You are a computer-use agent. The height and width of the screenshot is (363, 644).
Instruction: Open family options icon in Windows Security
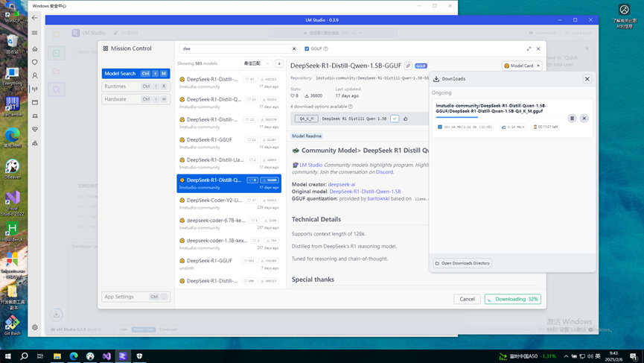35,143
